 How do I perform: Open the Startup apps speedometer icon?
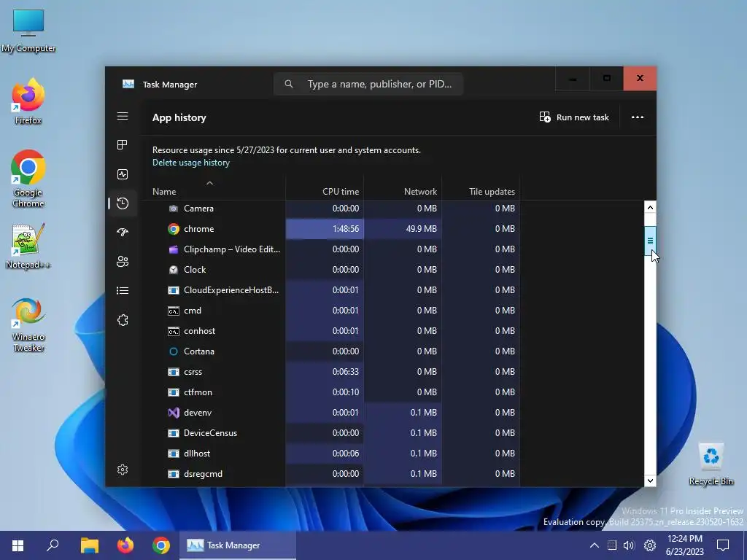point(123,233)
